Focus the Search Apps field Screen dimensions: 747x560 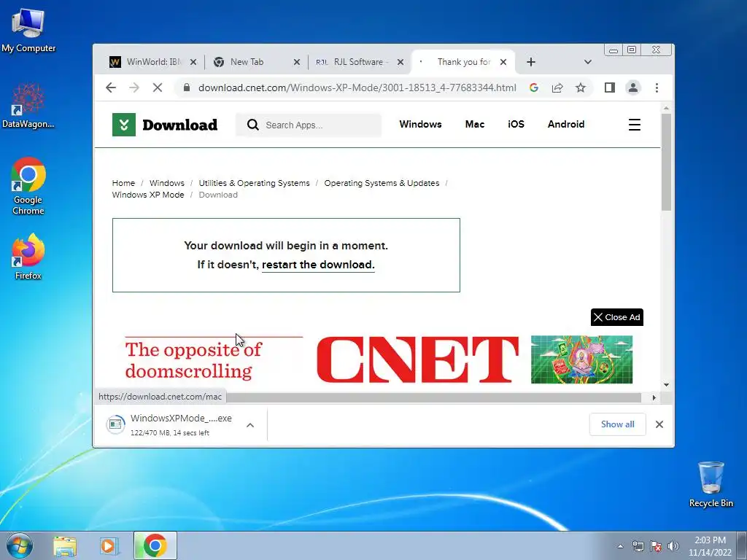309,125
